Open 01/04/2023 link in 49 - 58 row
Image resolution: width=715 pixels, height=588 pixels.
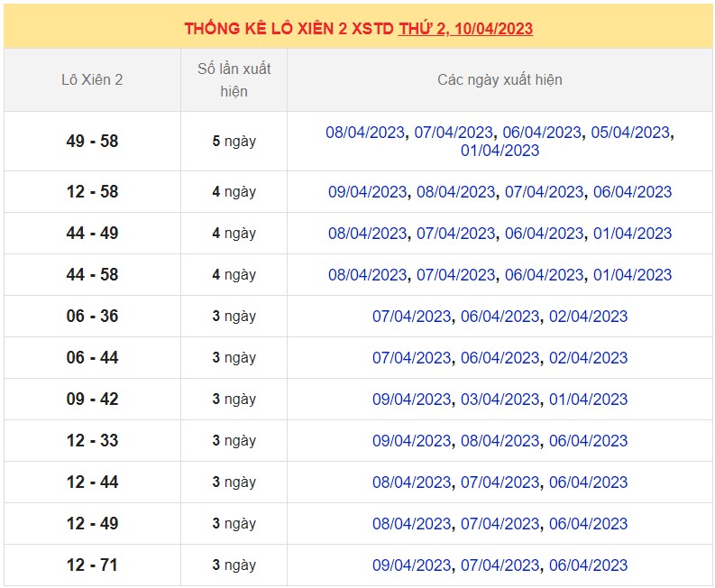500,151
